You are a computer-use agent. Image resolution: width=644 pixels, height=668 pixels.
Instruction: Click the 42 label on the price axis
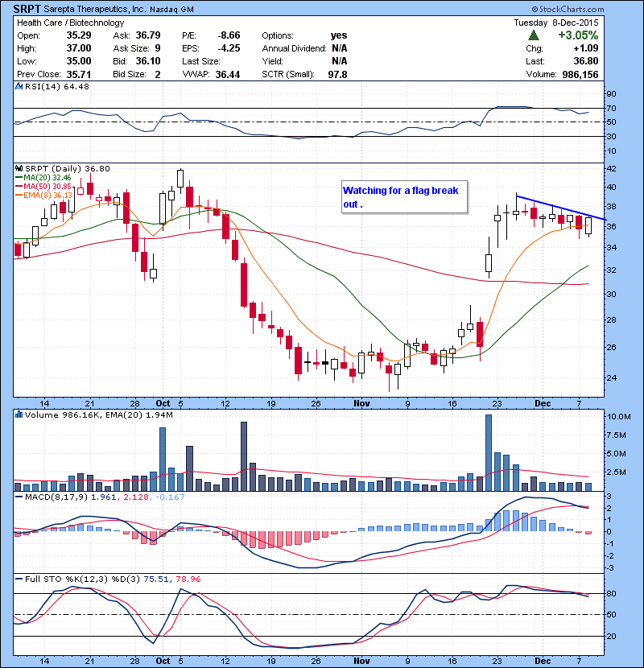(x=611, y=169)
